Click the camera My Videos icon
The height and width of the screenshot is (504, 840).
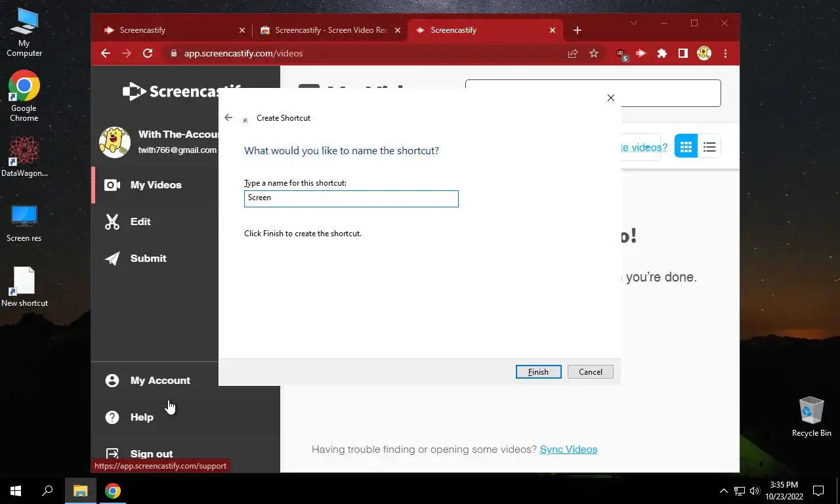click(x=112, y=185)
